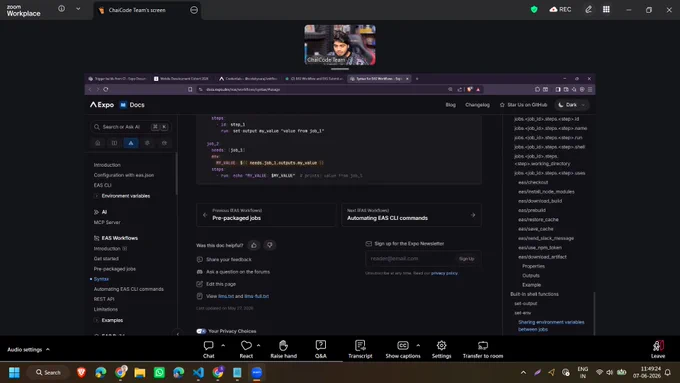680x383 pixels.
Task: Open Configuration with eas.json sidebar item
Action: click(124, 175)
